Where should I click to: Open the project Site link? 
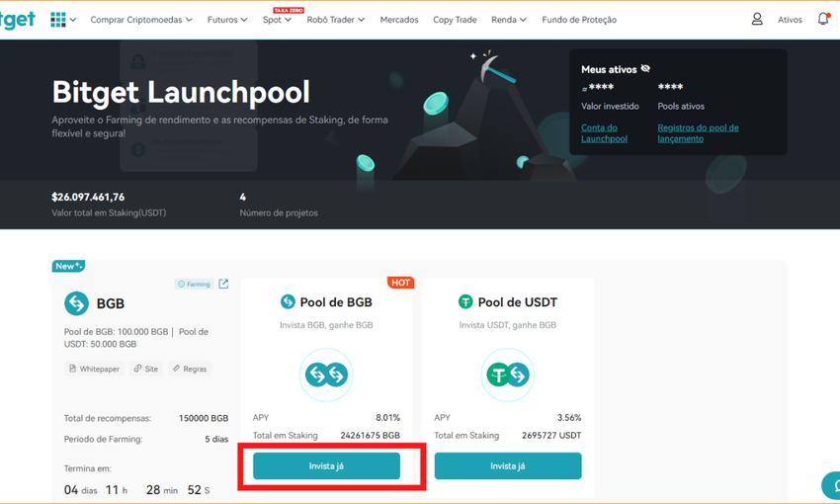pos(145,369)
